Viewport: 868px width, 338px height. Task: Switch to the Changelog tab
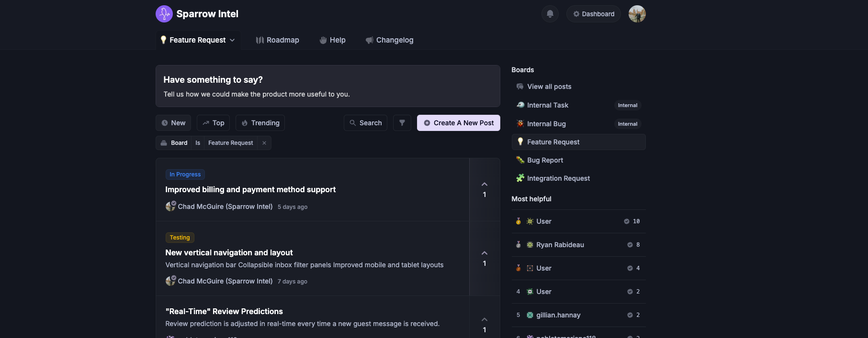(389, 40)
